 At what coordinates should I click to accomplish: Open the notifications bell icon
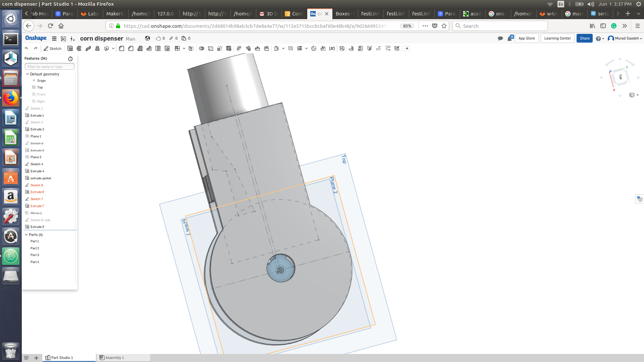click(510, 39)
